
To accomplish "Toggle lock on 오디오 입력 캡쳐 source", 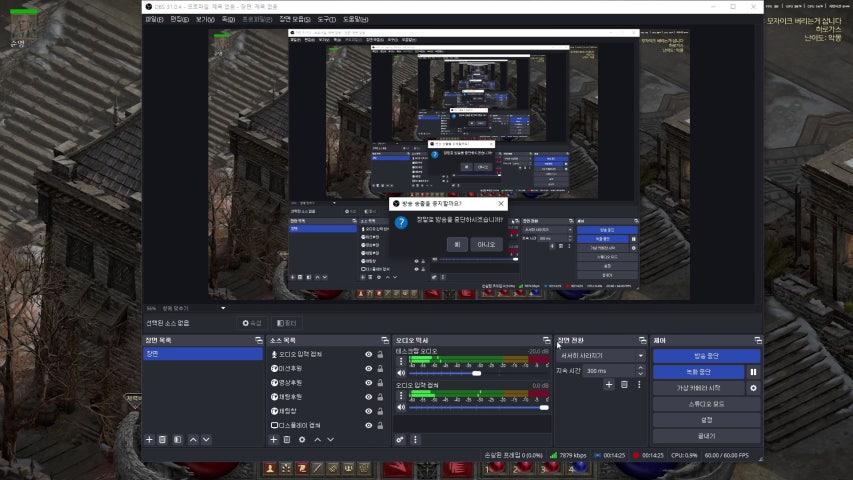I will (x=380, y=354).
